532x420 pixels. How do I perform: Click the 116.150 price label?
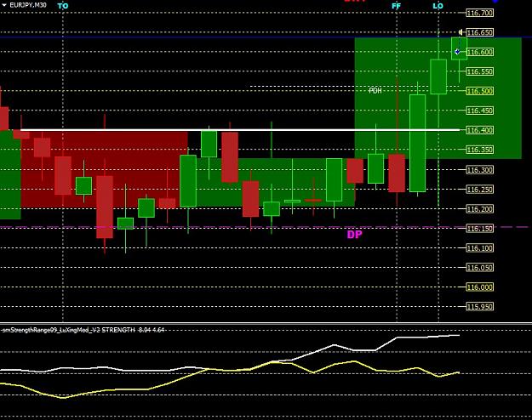click(x=480, y=229)
